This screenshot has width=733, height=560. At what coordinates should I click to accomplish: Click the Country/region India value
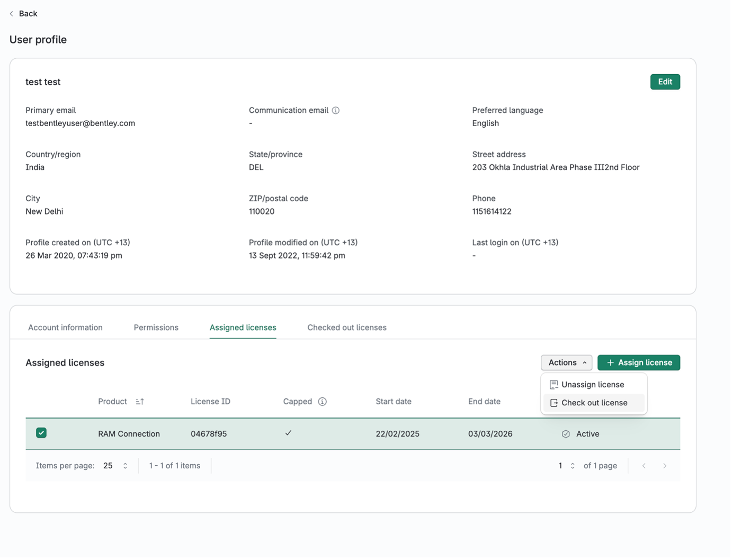point(35,167)
